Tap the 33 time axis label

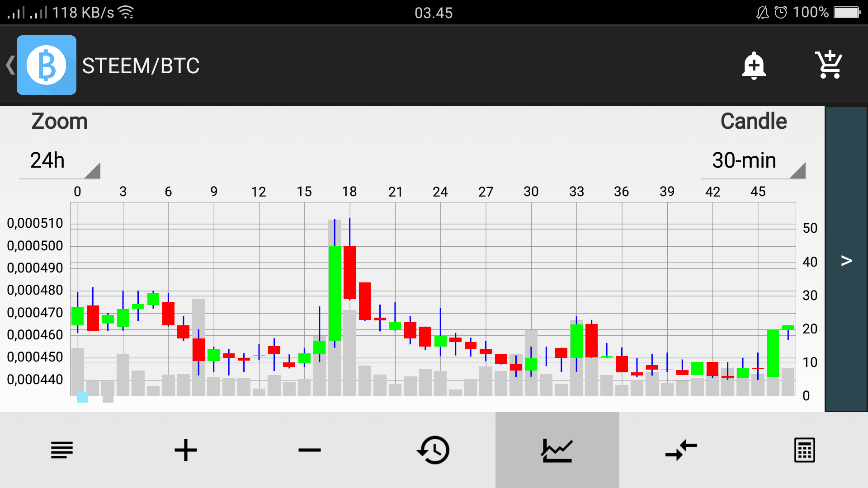[576, 192]
